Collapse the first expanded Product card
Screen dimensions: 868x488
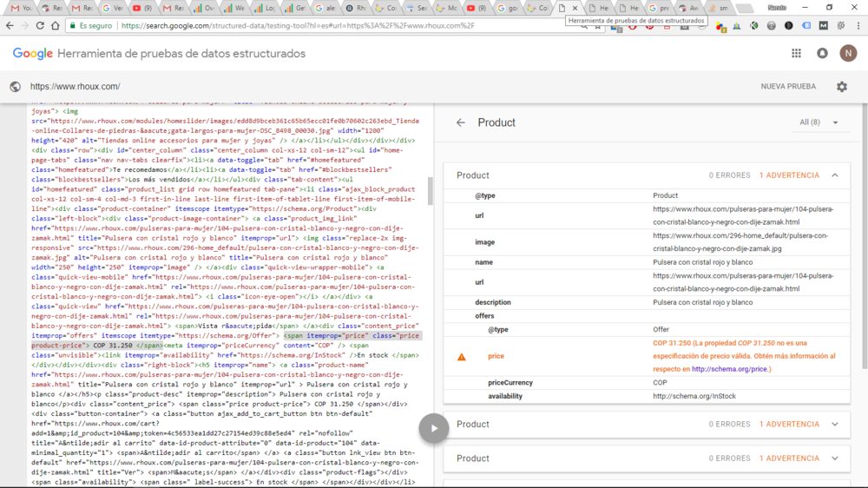[x=835, y=175]
